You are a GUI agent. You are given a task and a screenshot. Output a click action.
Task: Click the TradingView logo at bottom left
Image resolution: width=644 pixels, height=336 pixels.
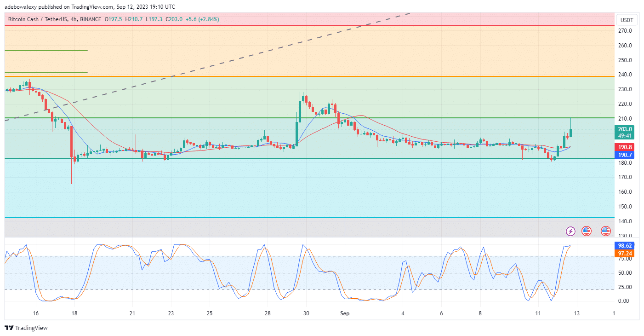point(26,328)
